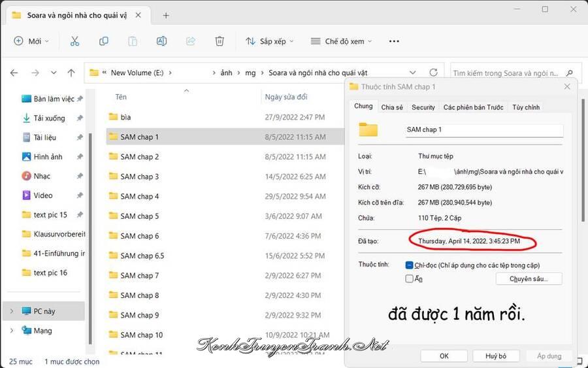
Task: Go forward with the right arrow
Action: click(x=35, y=73)
